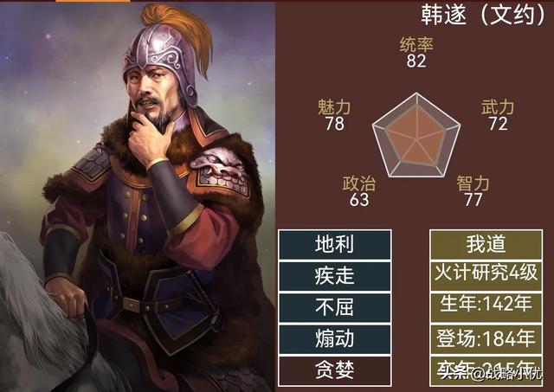Viewport: 554px width, 392px height.
Task: Click the orange tab bar at top
Action: [x=93, y=1]
